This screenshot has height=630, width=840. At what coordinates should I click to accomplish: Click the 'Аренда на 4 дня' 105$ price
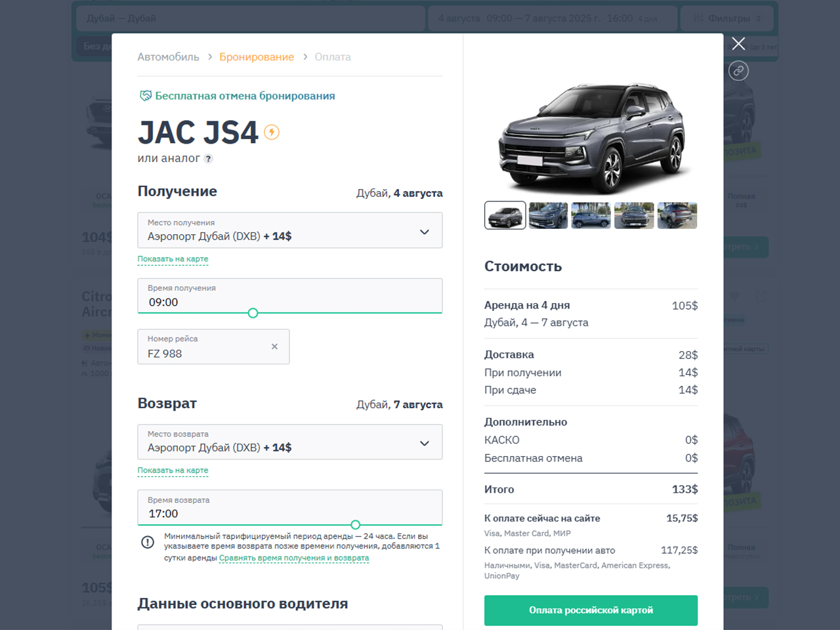(x=684, y=306)
